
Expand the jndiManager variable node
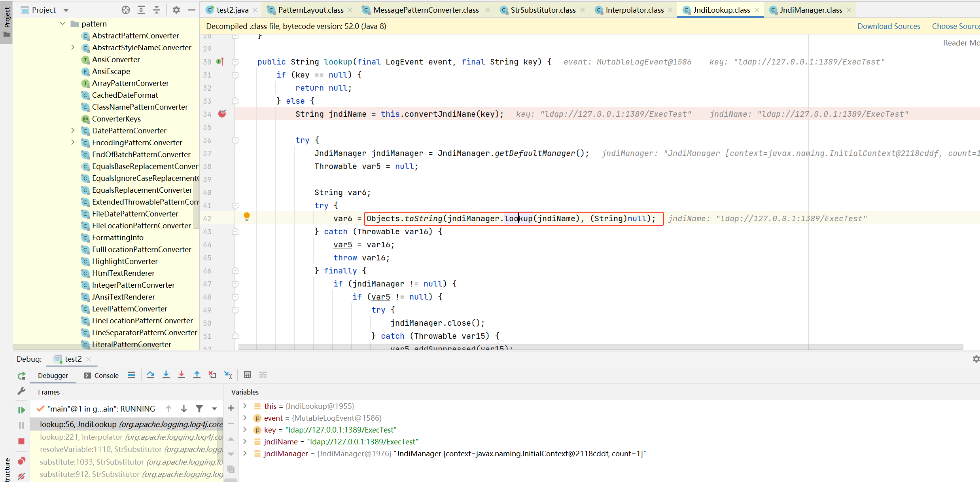[245, 454]
